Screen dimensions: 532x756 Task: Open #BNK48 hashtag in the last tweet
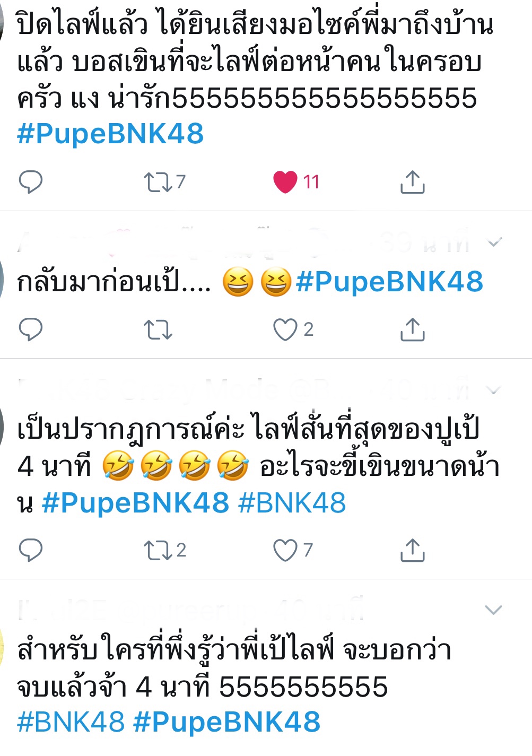[x=71, y=722]
